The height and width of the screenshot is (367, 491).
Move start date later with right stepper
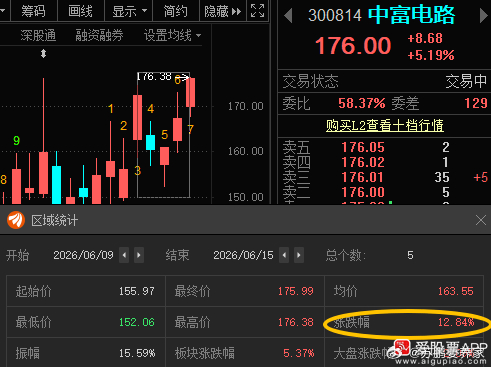click(x=139, y=255)
